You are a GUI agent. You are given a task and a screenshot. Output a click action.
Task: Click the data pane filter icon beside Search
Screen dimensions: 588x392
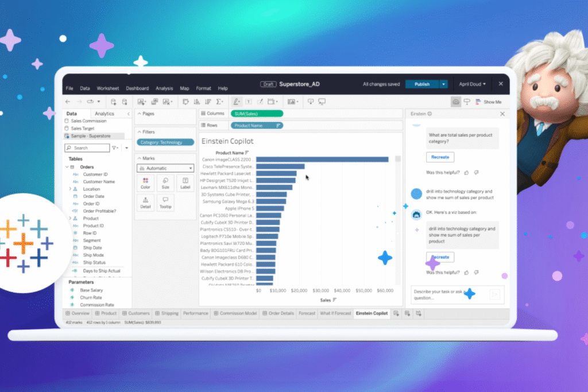pyautogui.click(x=115, y=148)
